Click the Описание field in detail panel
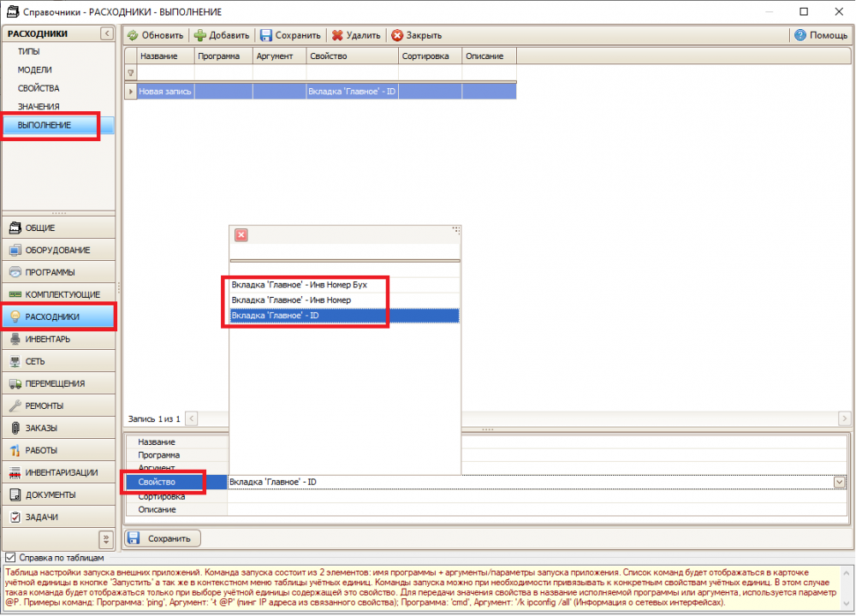This screenshot has height=616, width=856. pos(537,510)
